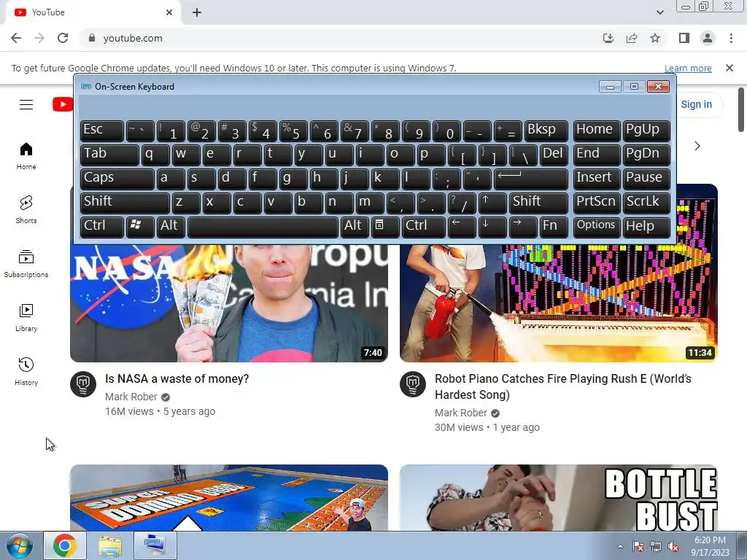Image resolution: width=747 pixels, height=560 pixels.
Task: Click Chrome icon in taskbar
Action: [65, 545]
